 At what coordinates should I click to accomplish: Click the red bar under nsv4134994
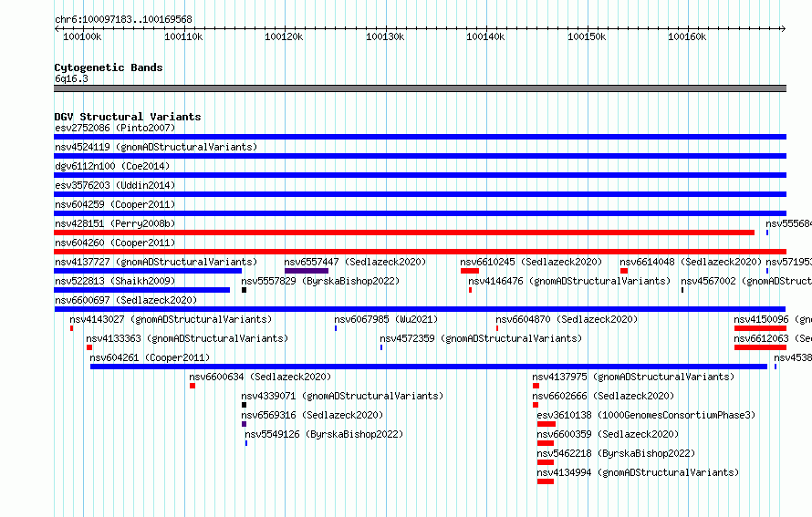click(546, 481)
